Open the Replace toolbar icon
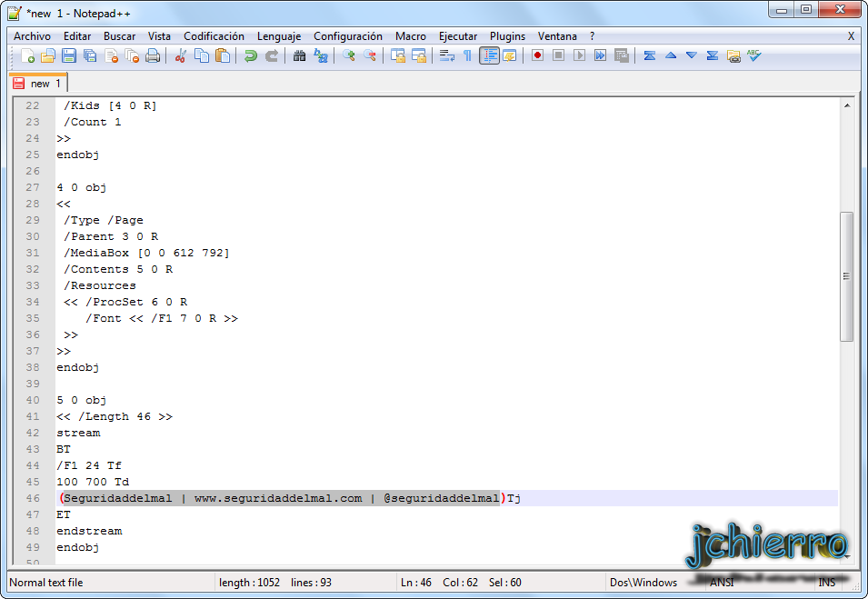Image resolution: width=868 pixels, height=599 pixels. pos(321,55)
